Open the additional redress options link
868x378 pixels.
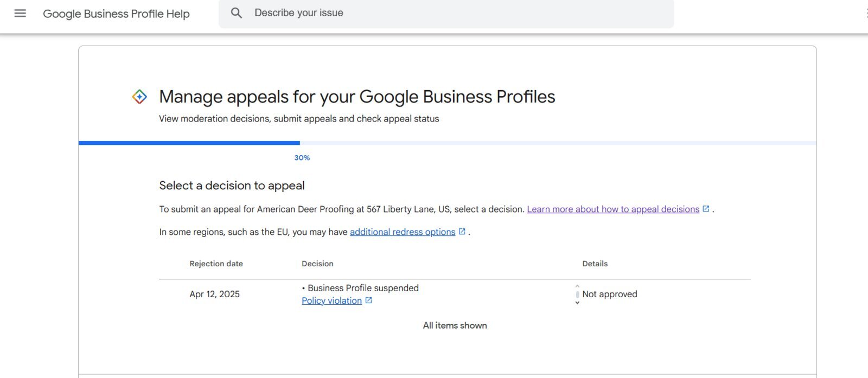click(403, 232)
